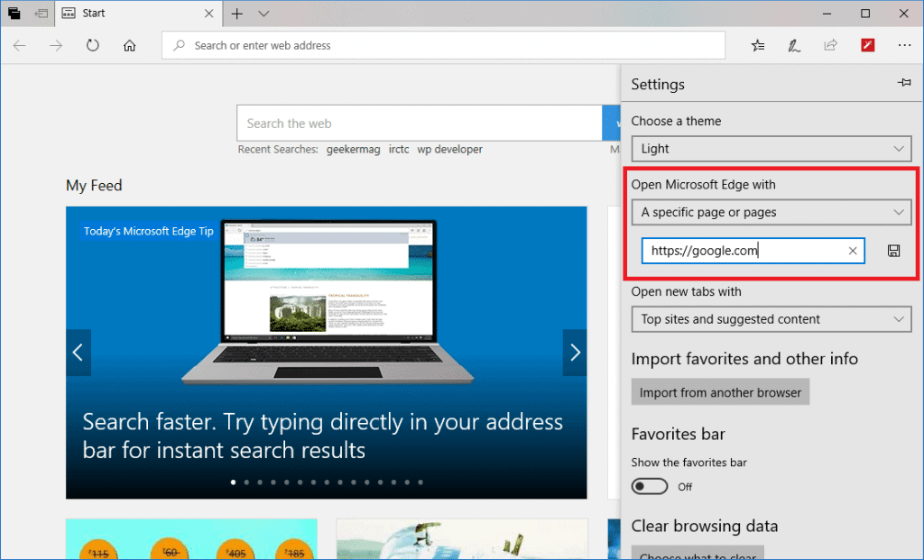The image size is (924, 560).
Task: Click the red extension icon in toolbar
Action: pyautogui.click(x=867, y=45)
